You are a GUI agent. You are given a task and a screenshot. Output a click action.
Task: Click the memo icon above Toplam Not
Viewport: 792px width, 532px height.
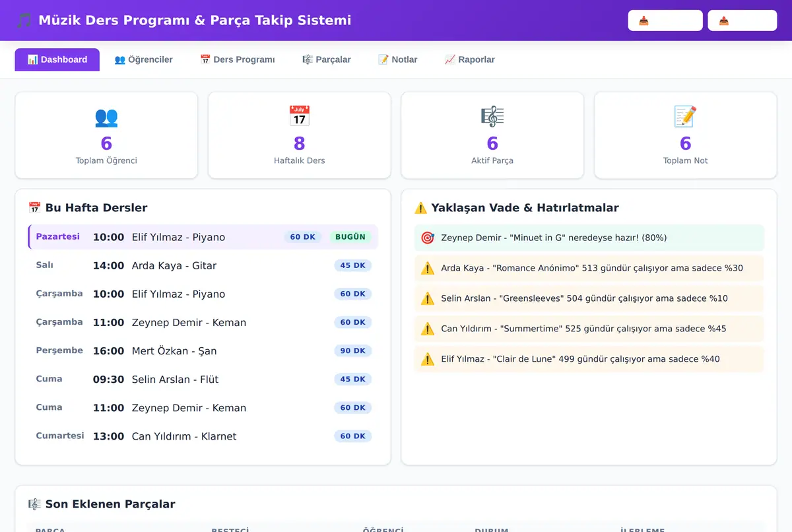686,117
